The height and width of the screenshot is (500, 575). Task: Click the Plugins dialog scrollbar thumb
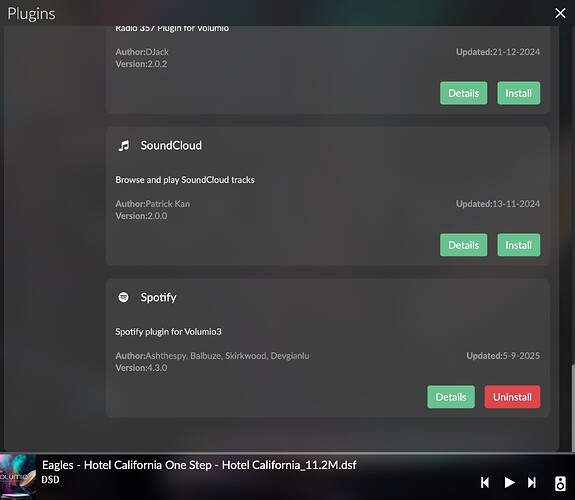[x=573, y=407]
